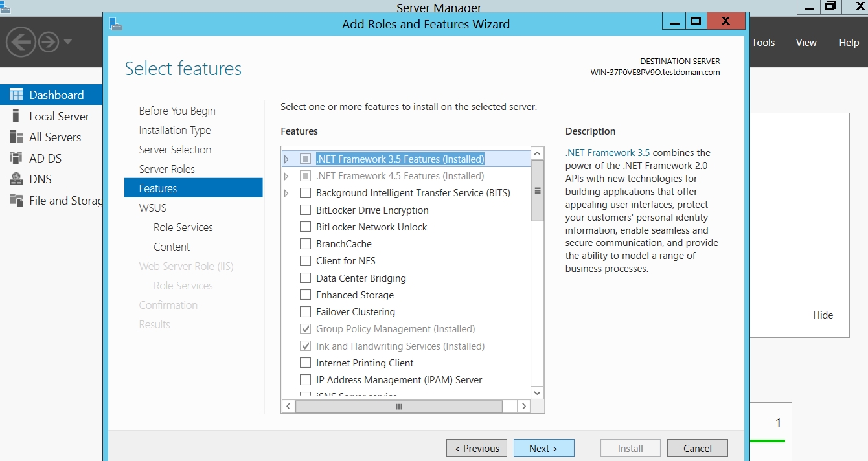
Task: Open the Content step
Action: pyautogui.click(x=172, y=247)
